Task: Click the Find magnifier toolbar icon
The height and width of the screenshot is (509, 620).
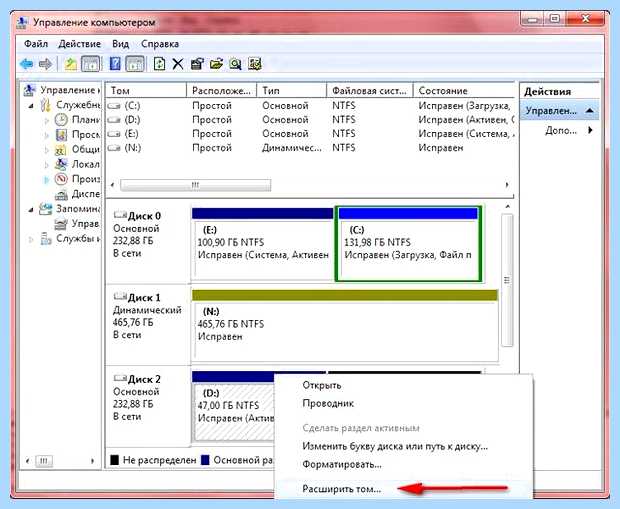Action: pyautogui.click(x=235, y=64)
